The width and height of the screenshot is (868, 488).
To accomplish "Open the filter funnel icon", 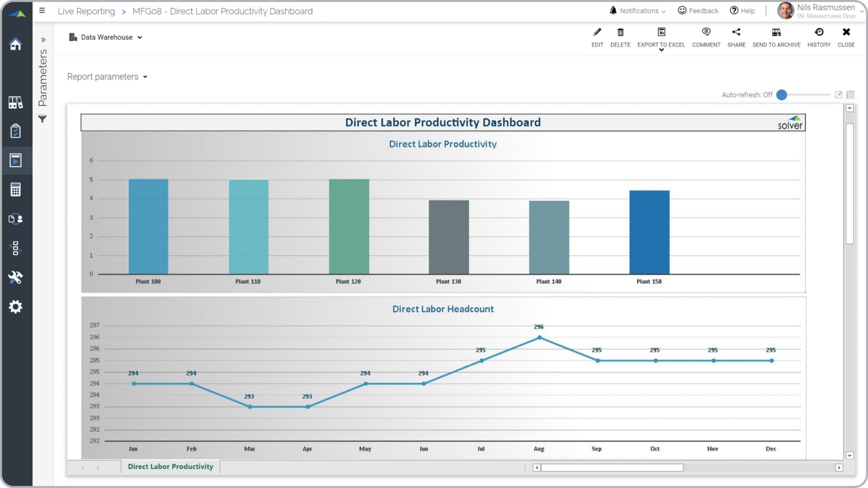I will coord(42,119).
